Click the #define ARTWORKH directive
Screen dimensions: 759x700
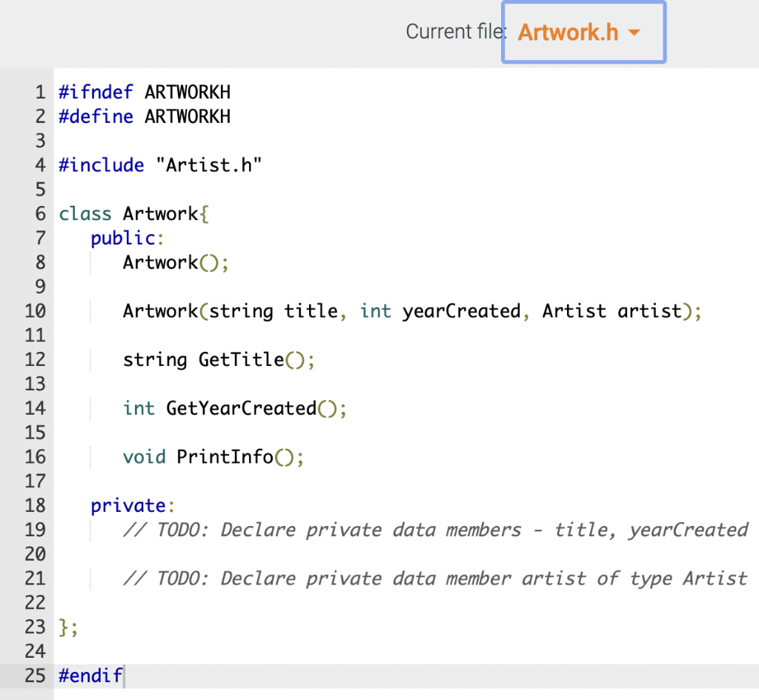145,116
